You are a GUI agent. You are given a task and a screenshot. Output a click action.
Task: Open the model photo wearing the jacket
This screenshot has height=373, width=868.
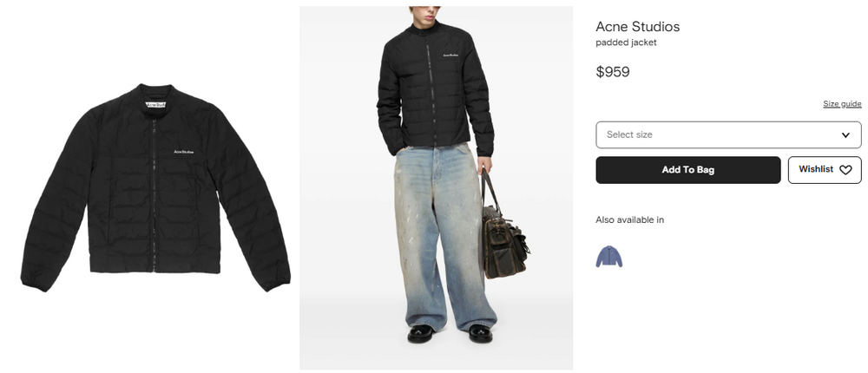click(x=437, y=187)
